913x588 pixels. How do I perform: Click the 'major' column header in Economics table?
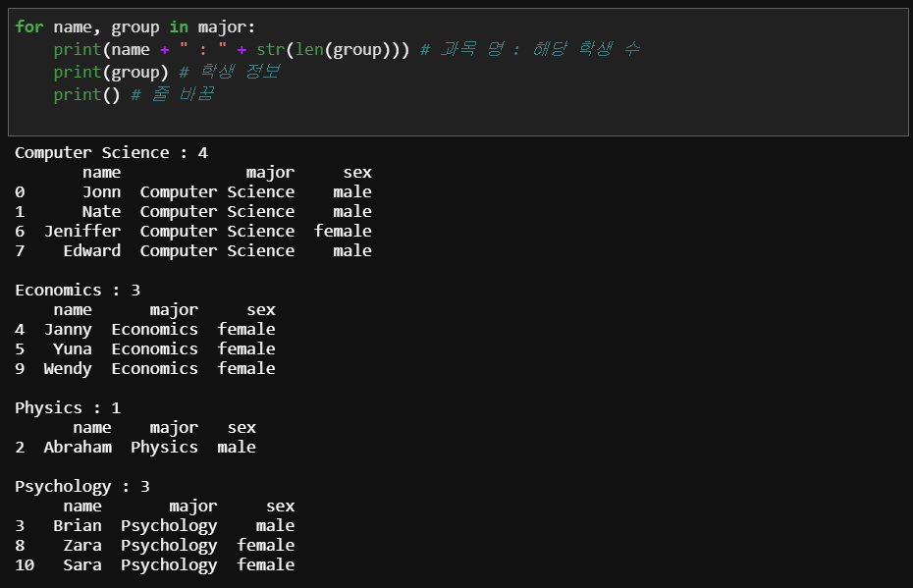tap(174, 311)
